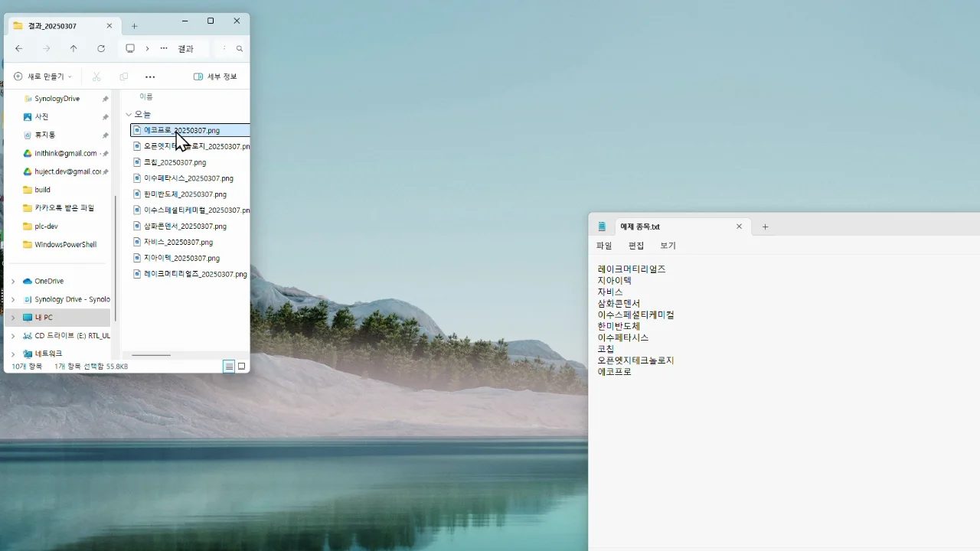
Task: Switch to large thumbnails view
Action: click(x=242, y=367)
